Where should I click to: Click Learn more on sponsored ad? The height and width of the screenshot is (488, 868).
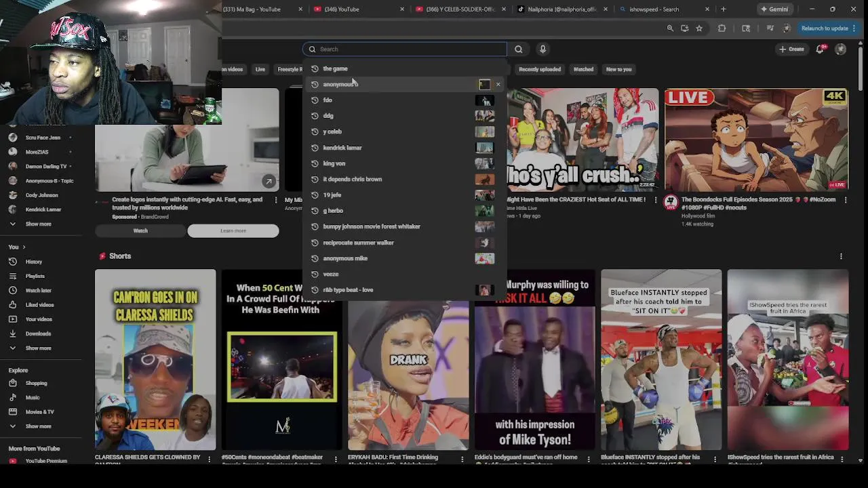(x=233, y=231)
